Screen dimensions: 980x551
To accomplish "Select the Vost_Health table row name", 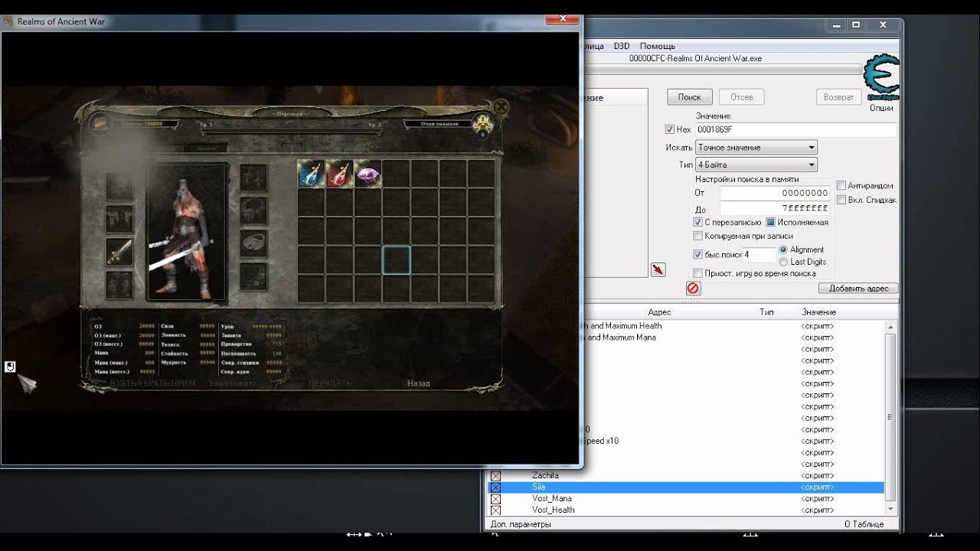I will click(554, 510).
